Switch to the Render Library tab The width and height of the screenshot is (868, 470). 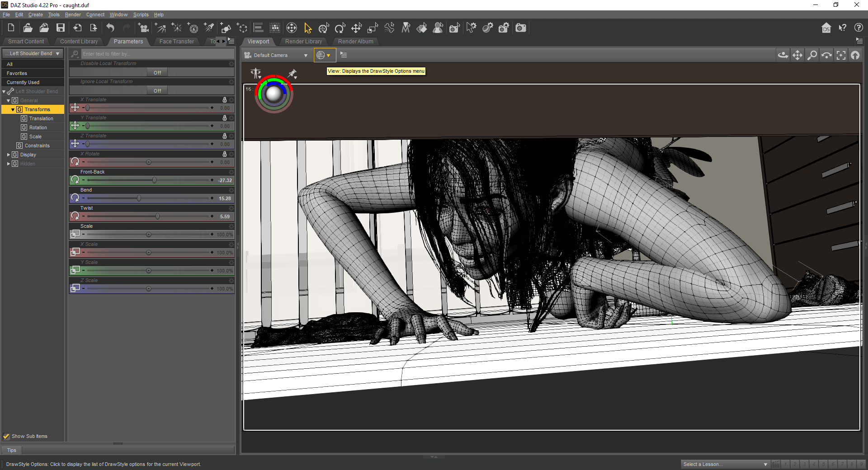click(303, 42)
